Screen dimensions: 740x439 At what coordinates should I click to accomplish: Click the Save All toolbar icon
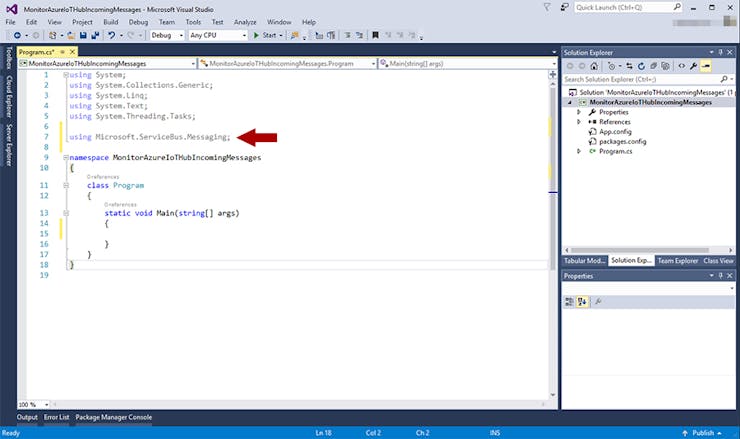tap(95, 35)
